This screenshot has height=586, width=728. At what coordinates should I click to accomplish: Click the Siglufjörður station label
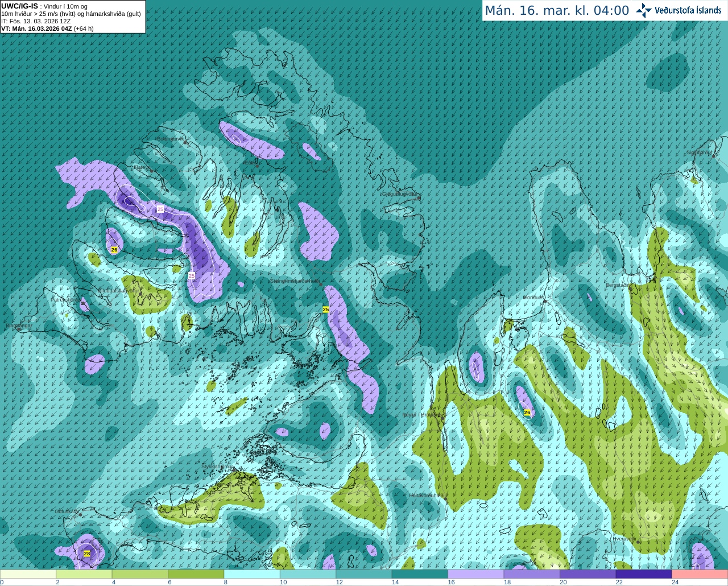(x=699, y=152)
